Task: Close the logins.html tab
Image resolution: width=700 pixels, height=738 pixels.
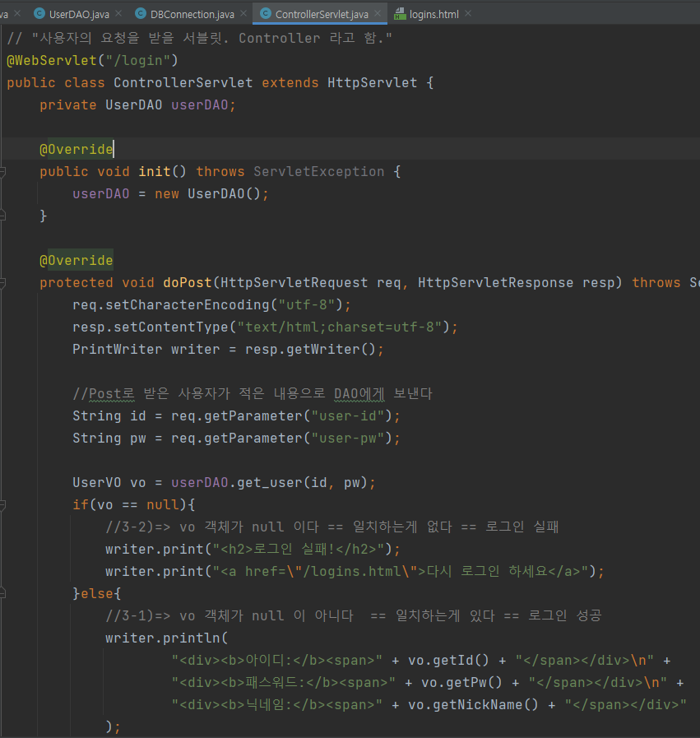Action: click(x=468, y=14)
